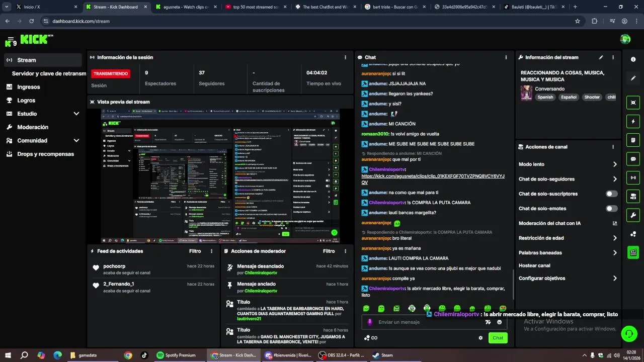This screenshot has width=644, height=362.
Task: Open Acciones de moderador three-dot menu
Action: pos(345,251)
